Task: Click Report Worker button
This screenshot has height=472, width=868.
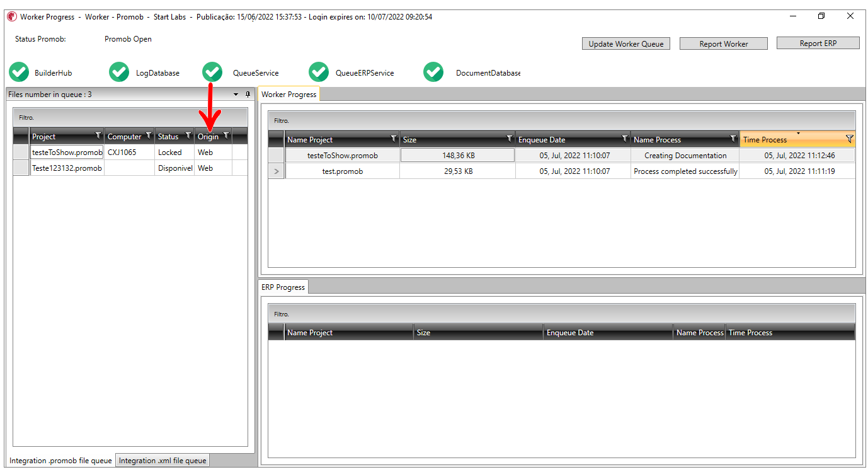Action: (x=724, y=43)
